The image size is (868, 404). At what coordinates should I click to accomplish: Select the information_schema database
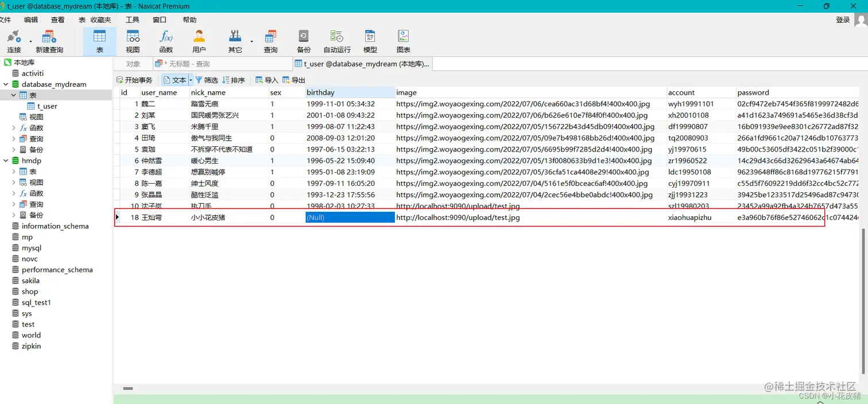pos(50,226)
